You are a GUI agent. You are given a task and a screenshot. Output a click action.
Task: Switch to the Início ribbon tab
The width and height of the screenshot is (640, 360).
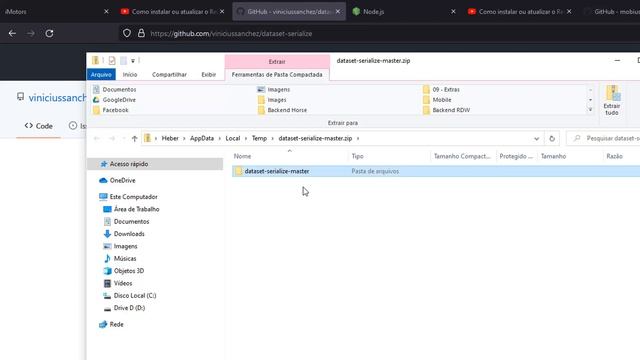click(x=130, y=74)
